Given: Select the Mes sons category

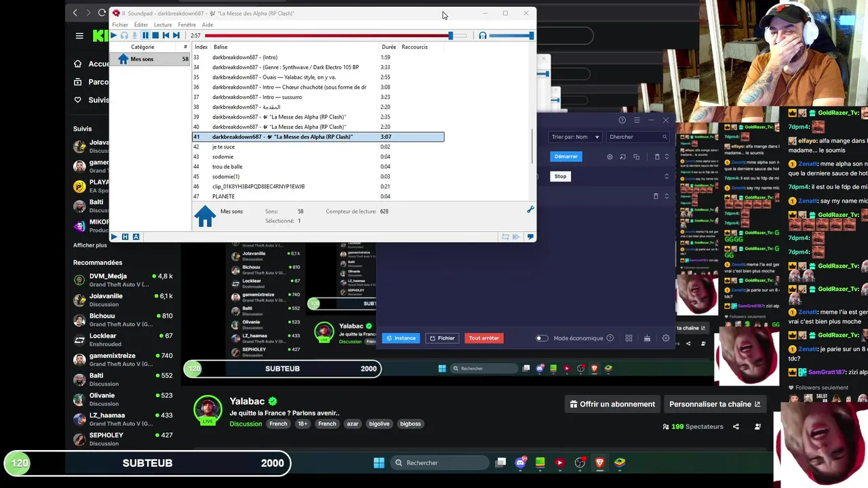Looking at the screenshot, I should click(x=150, y=59).
